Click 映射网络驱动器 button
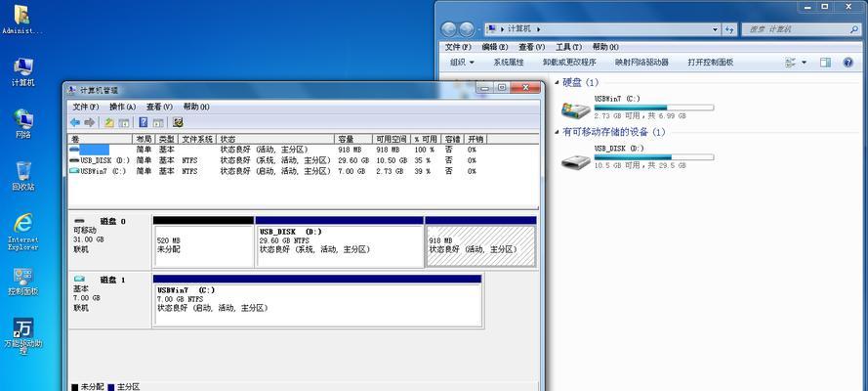 tap(641, 63)
